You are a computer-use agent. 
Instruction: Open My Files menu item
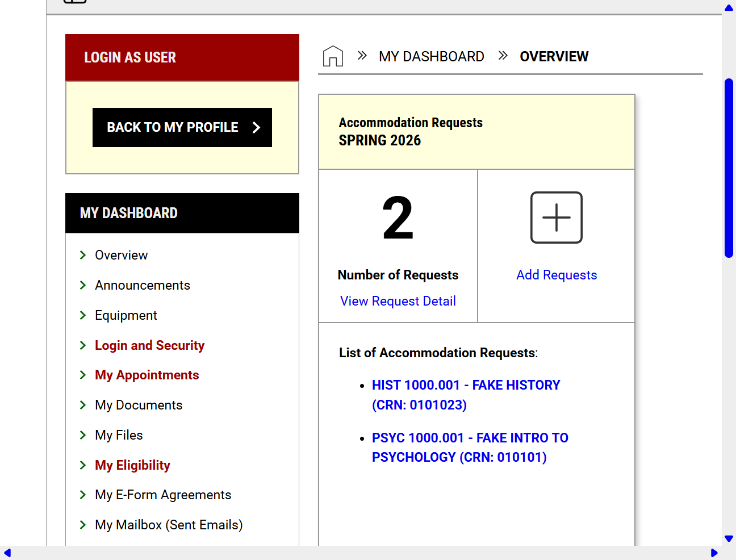click(x=119, y=435)
